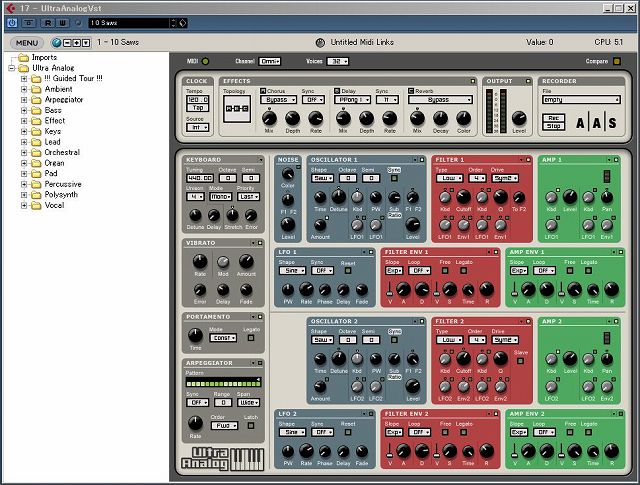The image size is (640, 485).
Task: Enable the Chorus effect checkbox
Action: tap(264, 90)
